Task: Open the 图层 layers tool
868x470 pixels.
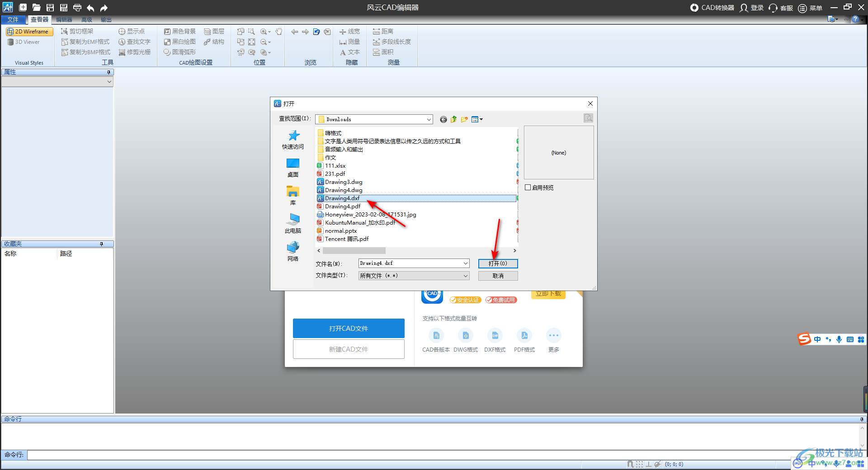Action: coord(214,31)
